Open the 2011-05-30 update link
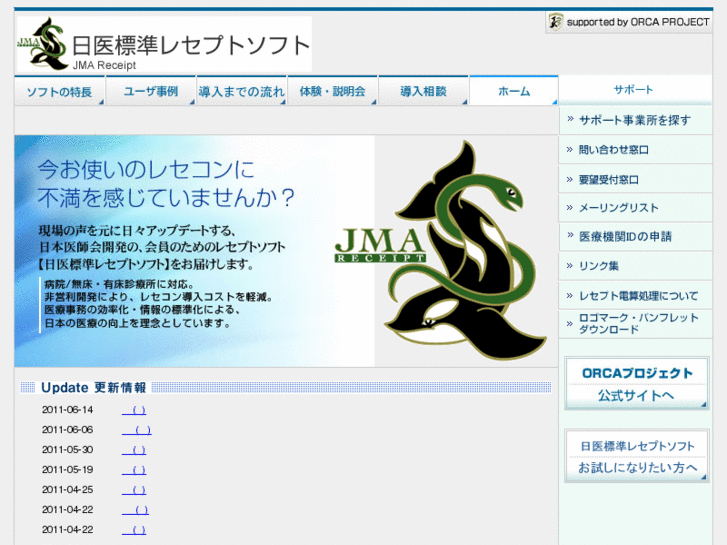The image size is (727, 545). tap(134, 450)
